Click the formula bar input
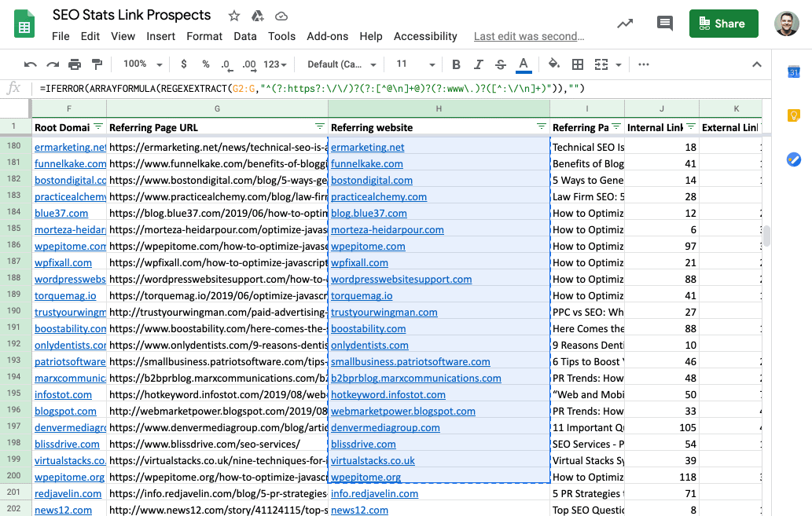Image resolution: width=812 pixels, height=516 pixels. pyautogui.click(x=393, y=89)
